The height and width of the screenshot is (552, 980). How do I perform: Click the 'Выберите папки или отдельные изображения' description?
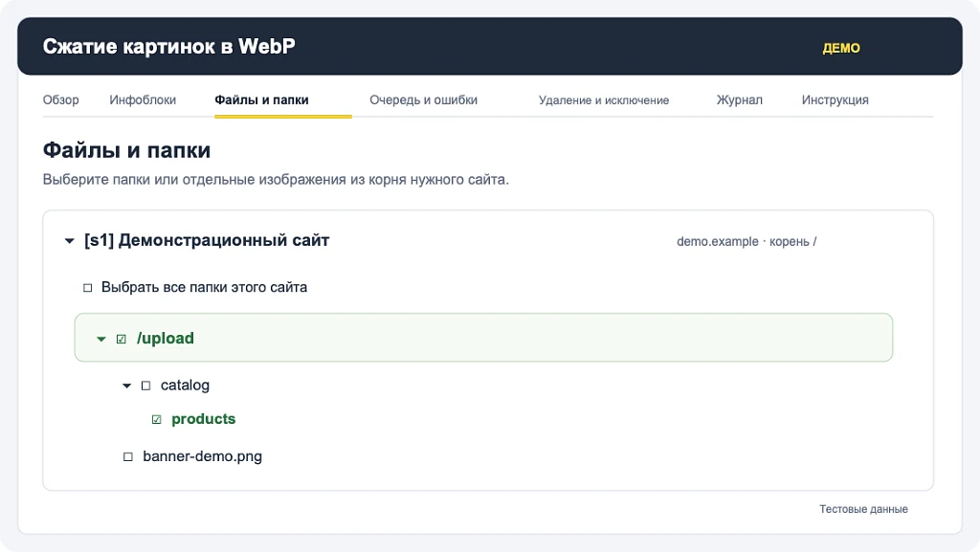276,180
